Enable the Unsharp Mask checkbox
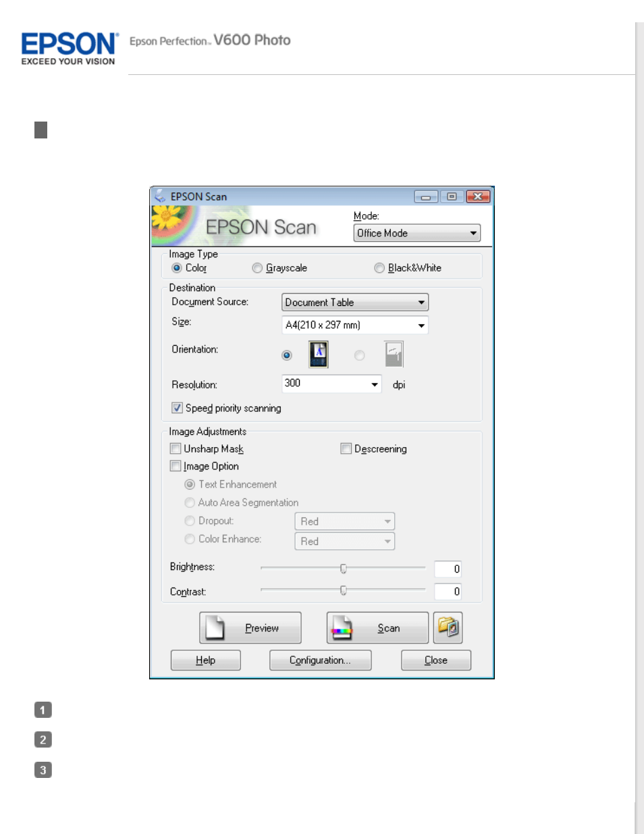Image resolution: width=644 pixels, height=834 pixels. pos(176,448)
